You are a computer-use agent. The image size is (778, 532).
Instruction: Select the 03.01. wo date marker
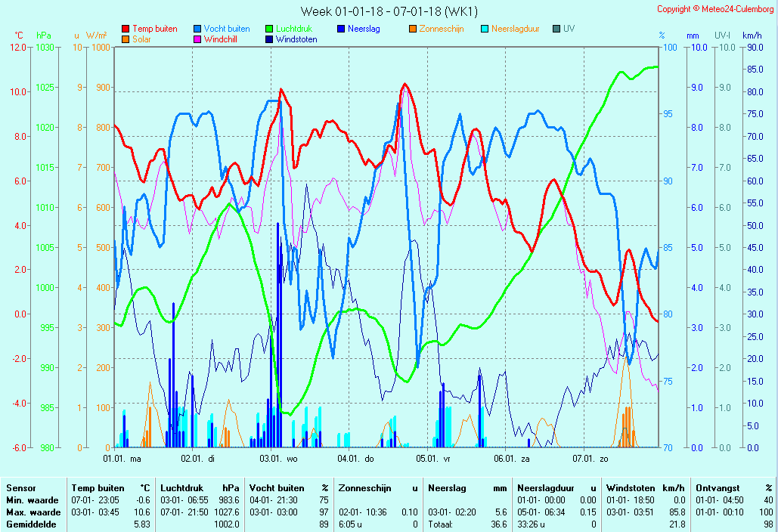click(x=278, y=458)
